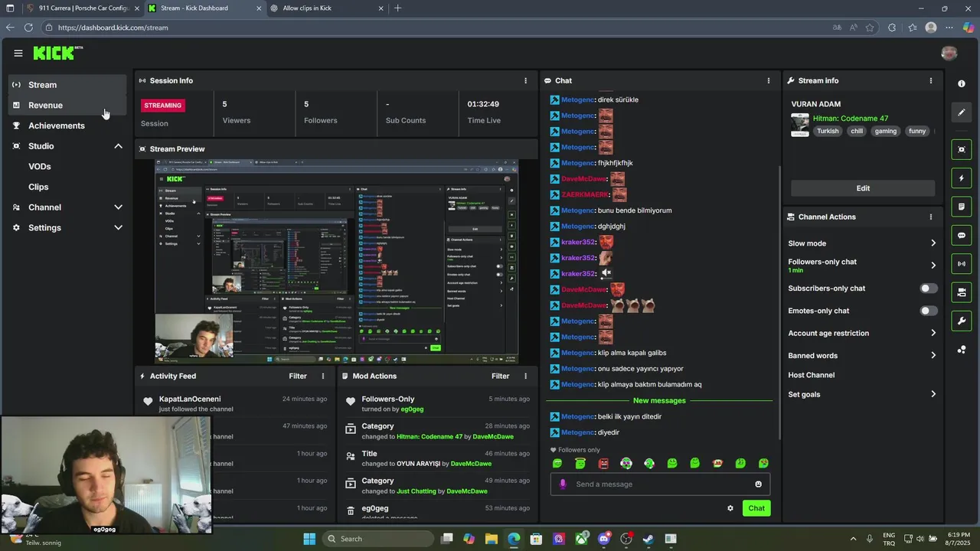Viewport: 980px width, 551px height.
Task: Open Filter in Activity Feed
Action: [x=298, y=376]
